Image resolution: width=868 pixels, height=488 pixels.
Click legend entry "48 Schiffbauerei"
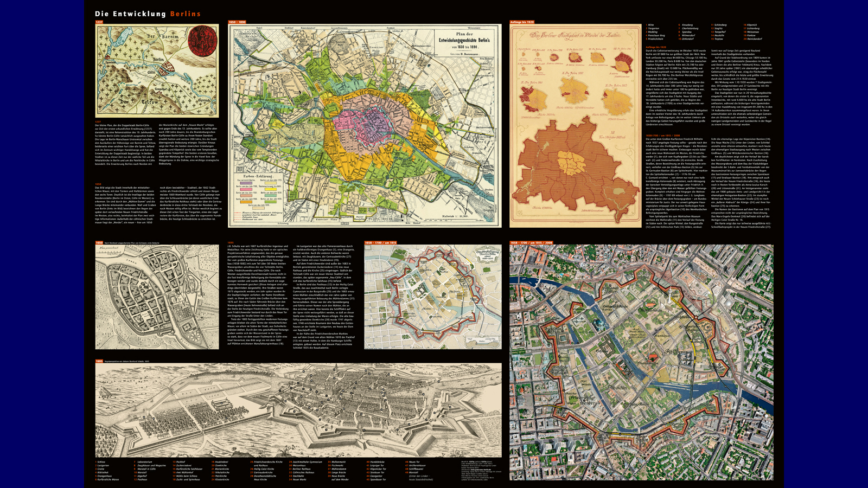pyautogui.click(x=414, y=469)
